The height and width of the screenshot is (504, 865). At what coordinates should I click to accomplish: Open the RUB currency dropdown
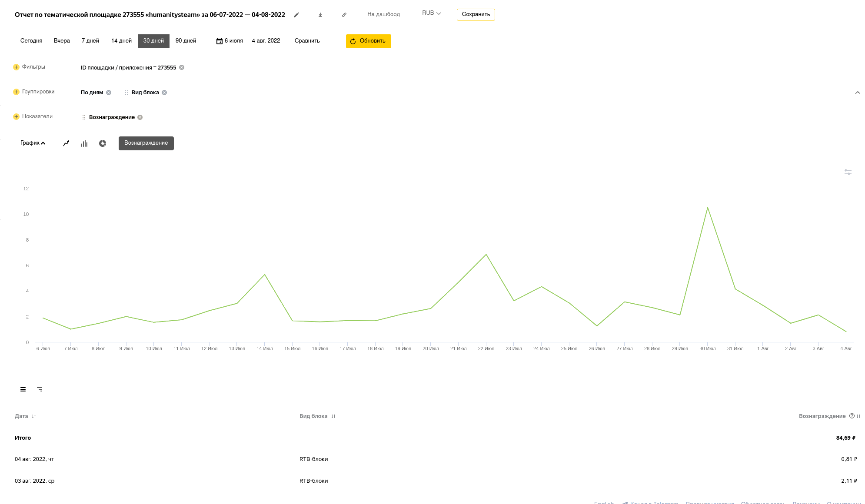tap(431, 13)
